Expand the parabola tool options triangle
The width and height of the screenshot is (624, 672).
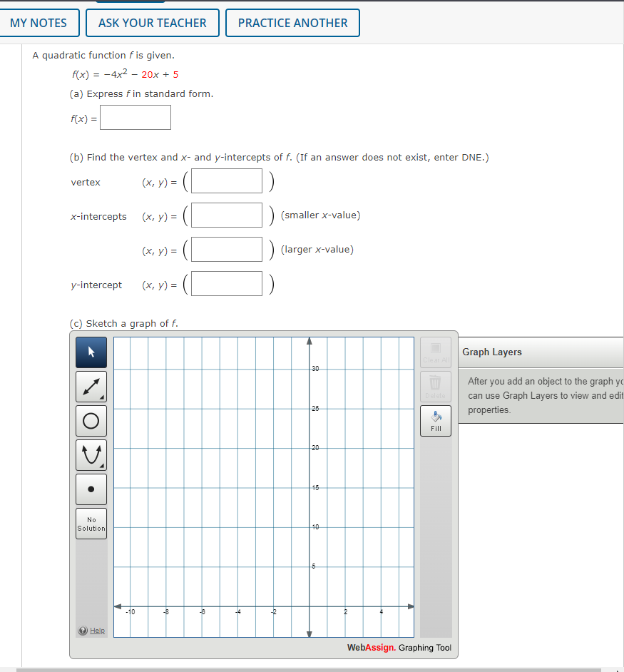tap(103, 466)
